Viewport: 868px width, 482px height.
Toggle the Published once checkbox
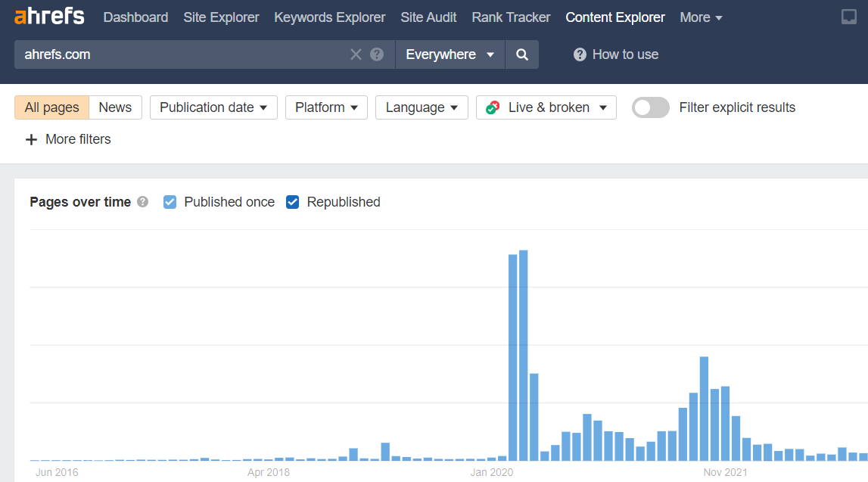(170, 202)
